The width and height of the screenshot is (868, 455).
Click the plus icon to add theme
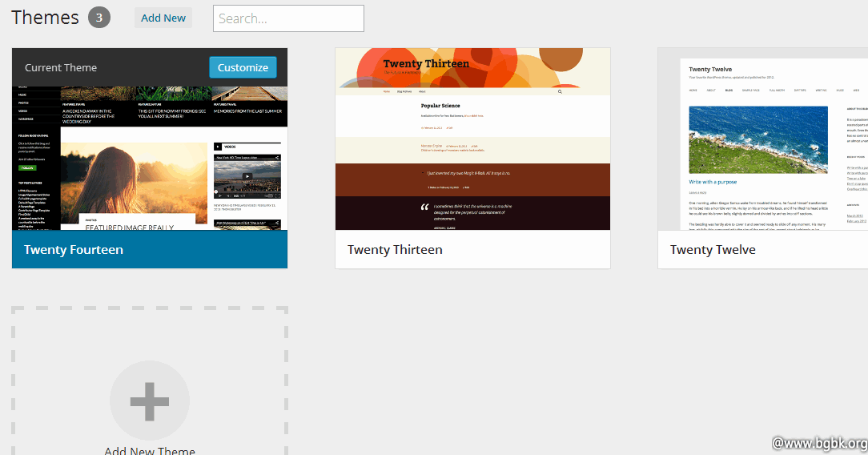click(x=150, y=401)
